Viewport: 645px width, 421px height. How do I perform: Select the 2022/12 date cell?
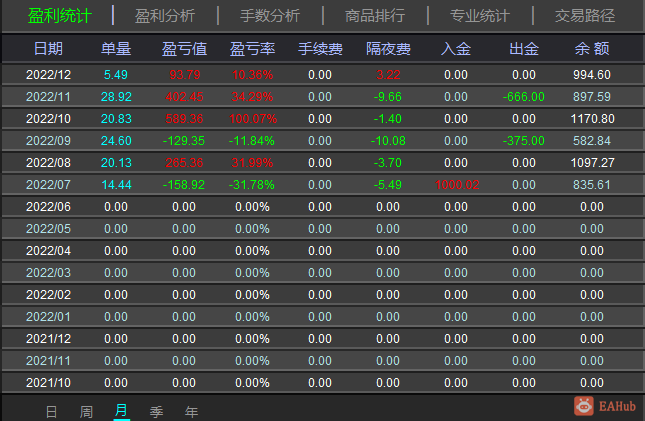click(x=48, y=75)
